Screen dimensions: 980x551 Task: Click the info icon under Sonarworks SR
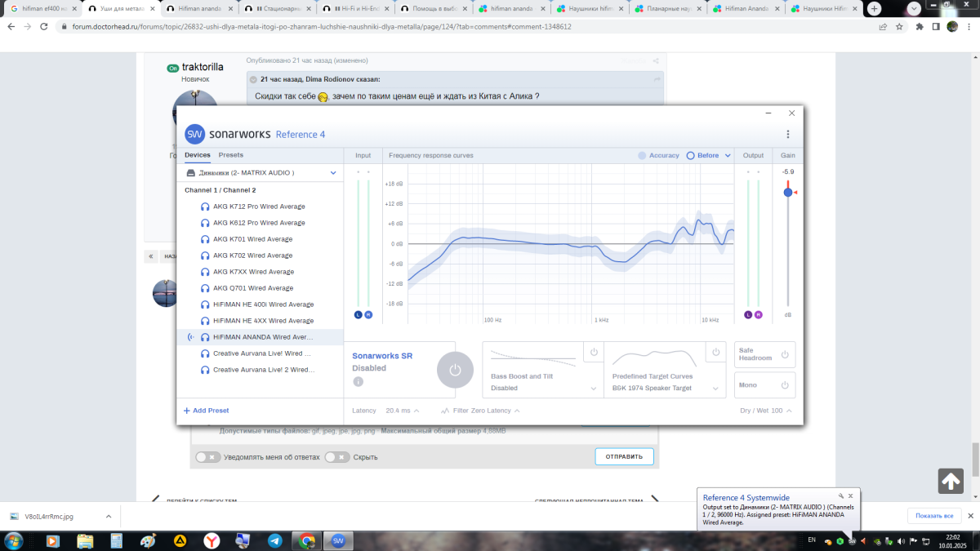tap(358, 382)
